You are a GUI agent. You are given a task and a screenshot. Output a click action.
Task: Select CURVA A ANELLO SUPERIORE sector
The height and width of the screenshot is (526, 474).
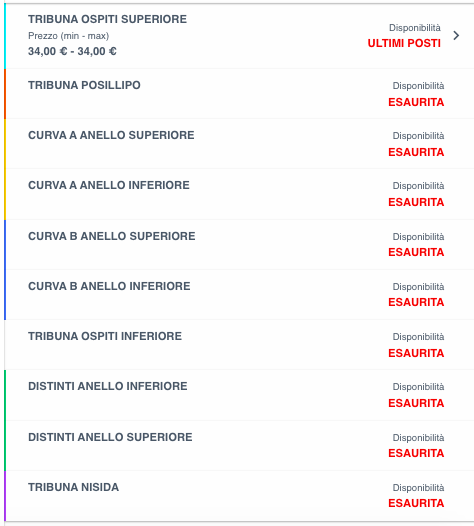(240, 144)
